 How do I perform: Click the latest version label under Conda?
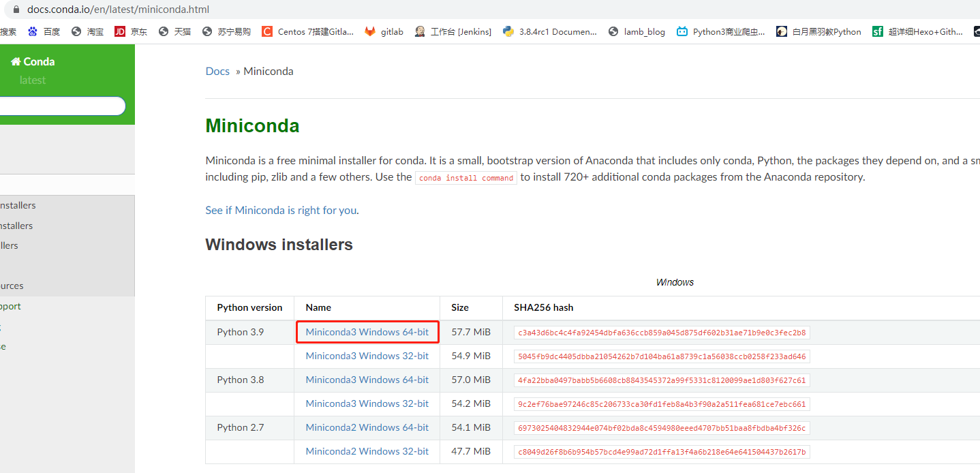click(x=33, y=80)
